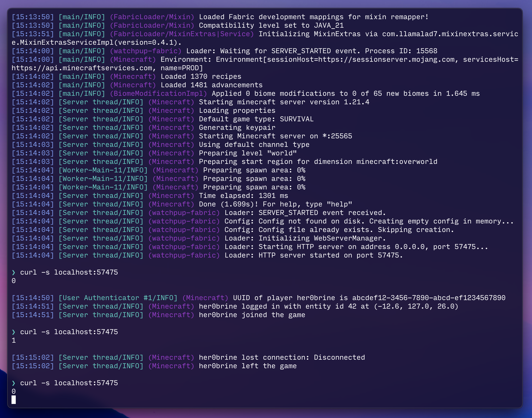Click "Starting Minecraft server on *:25565"

pos(275,136)
